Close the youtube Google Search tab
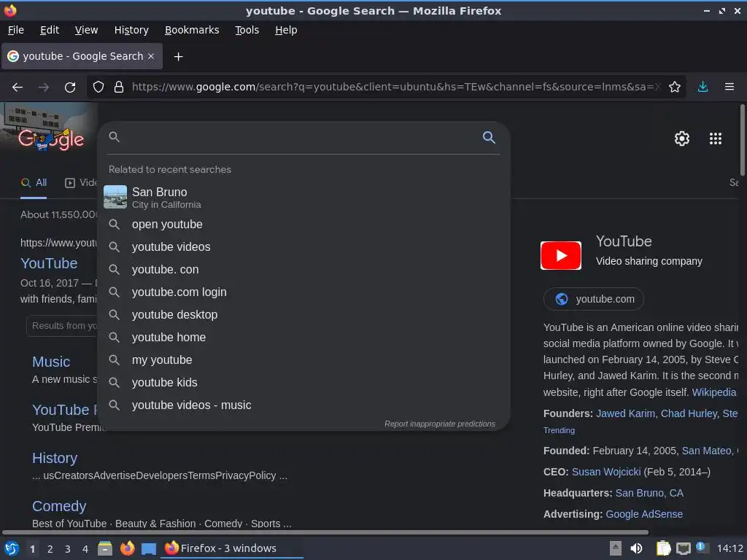747x560 pixels. [151, 56]
